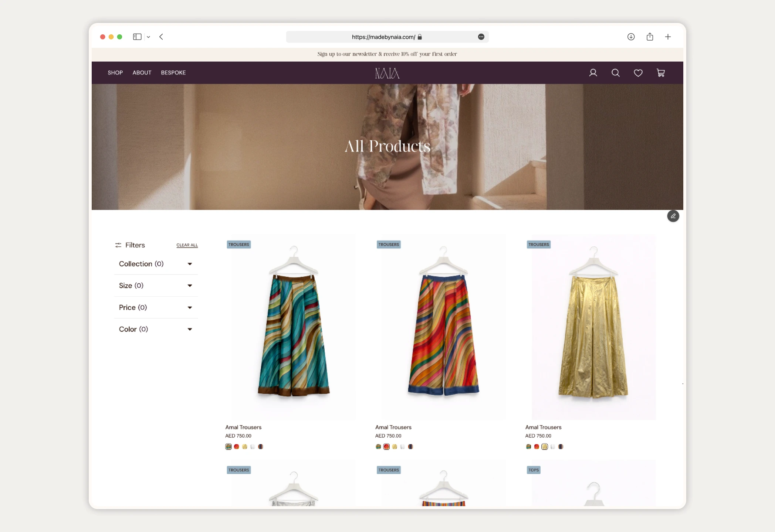This screenshot has width=775, height=532.
Task: Click the NAIA logo link
Action: 387,73
